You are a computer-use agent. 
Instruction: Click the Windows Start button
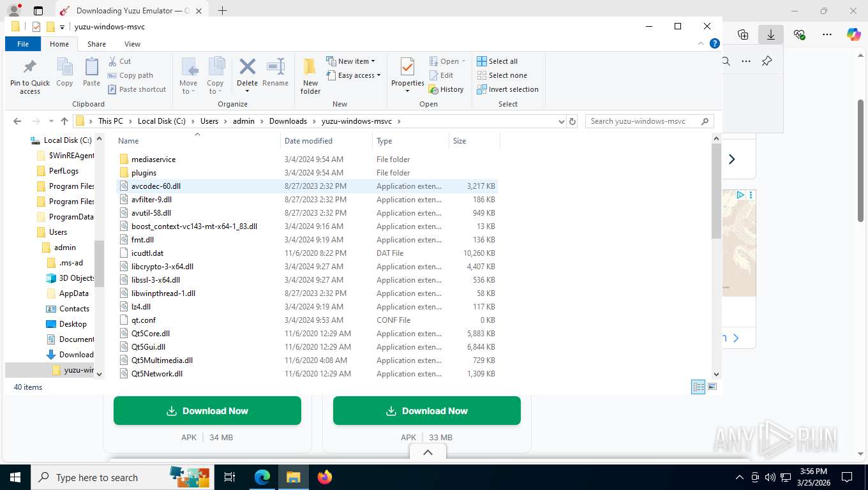point(15,477)
